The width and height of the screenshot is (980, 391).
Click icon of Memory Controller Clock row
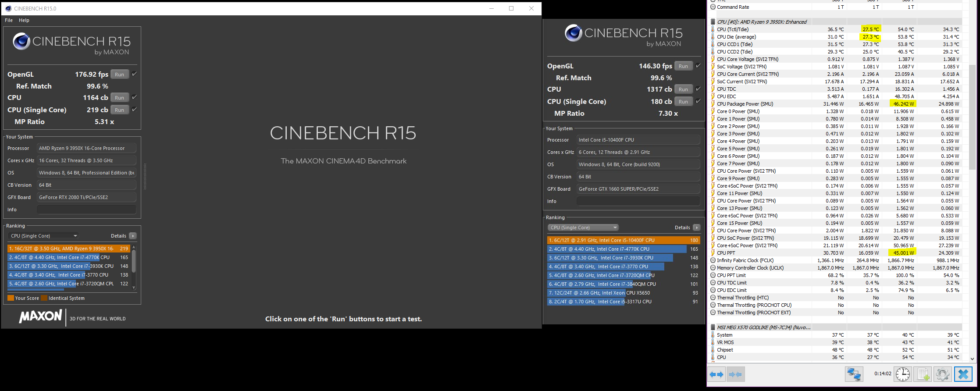pos(713,268)
